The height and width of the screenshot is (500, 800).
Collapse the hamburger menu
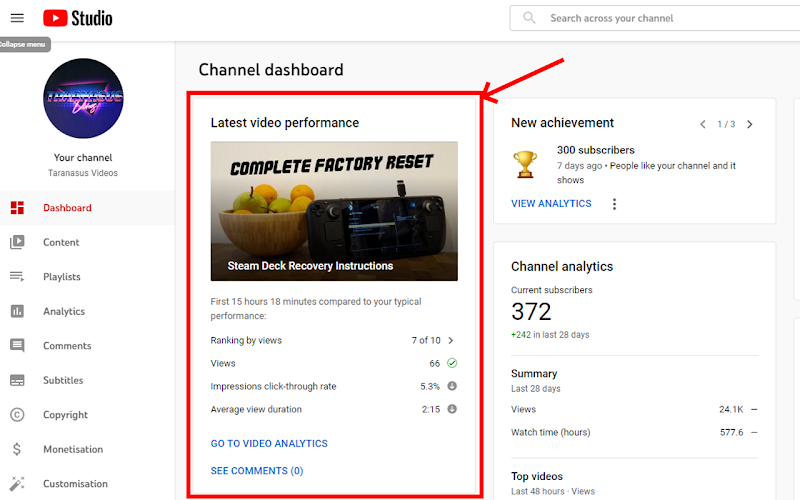[x=17, y=18]
